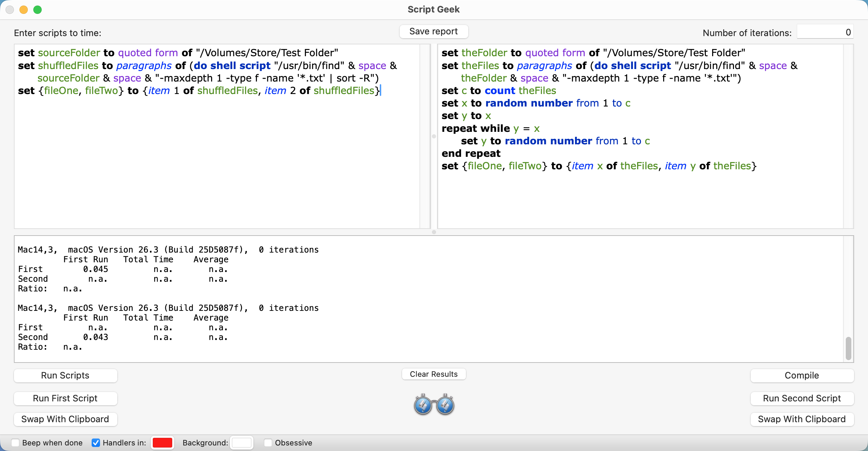Open the red Handlers color well
This screenshot has height=451, width=868.
coord(162,443)
